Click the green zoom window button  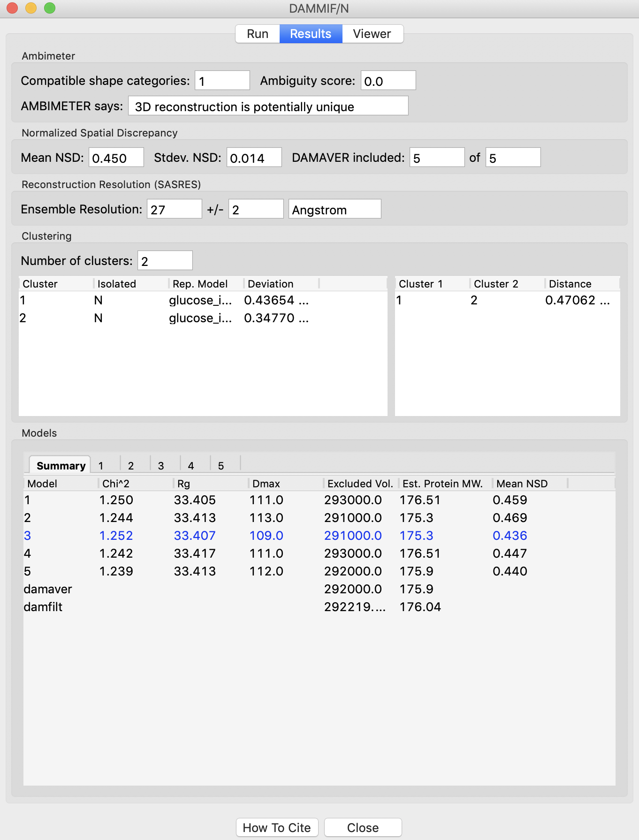coord(50,8)
